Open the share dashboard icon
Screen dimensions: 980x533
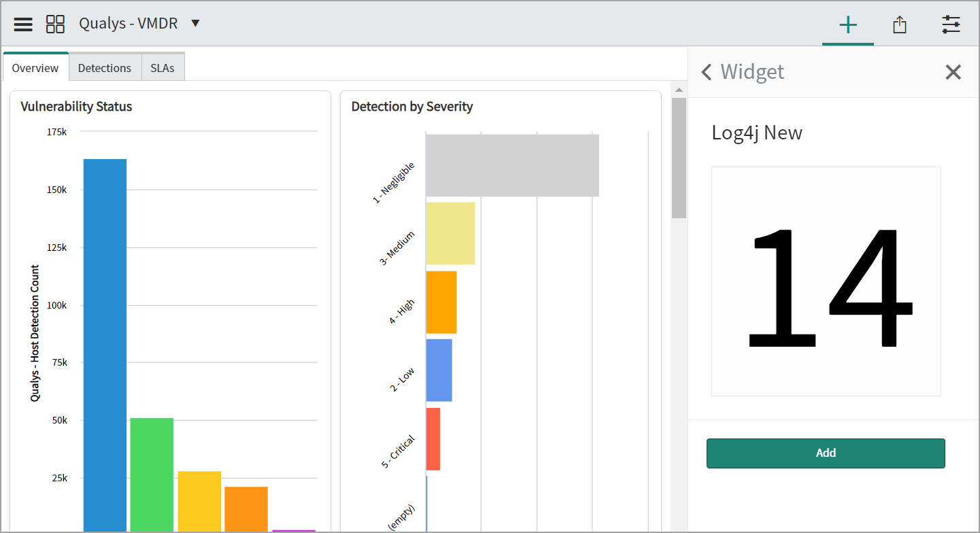pos(900,25)
